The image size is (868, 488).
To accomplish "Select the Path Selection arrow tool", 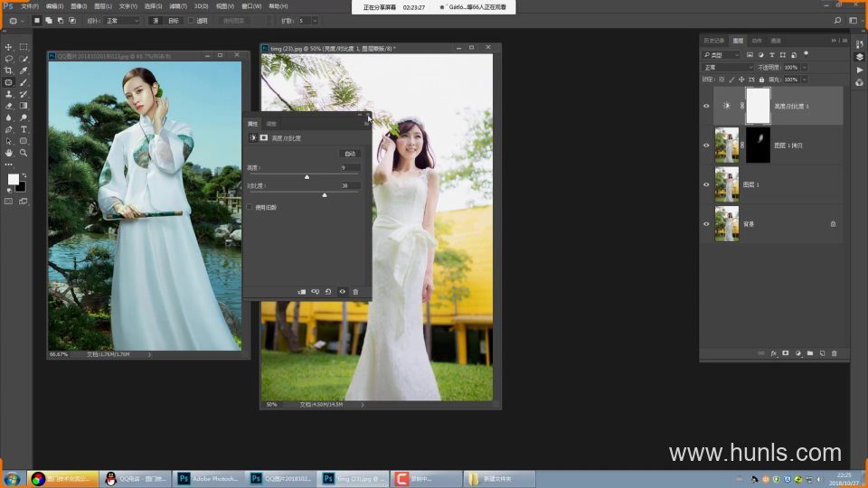I will coord(8,141).
